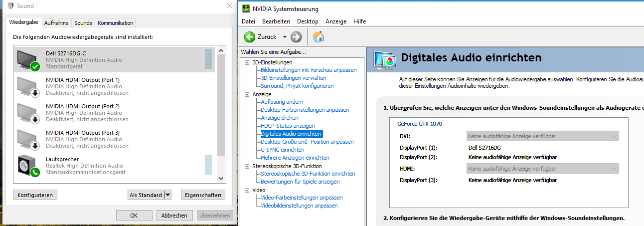The width and height of the screenshot is (644, 226).
Task: Switch to the Aufnahme tab
Action: tap(56, 23)
